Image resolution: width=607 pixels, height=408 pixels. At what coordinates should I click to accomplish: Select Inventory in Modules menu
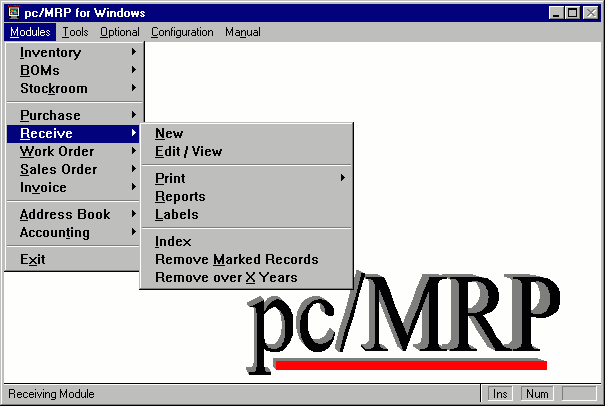(74, 52)
